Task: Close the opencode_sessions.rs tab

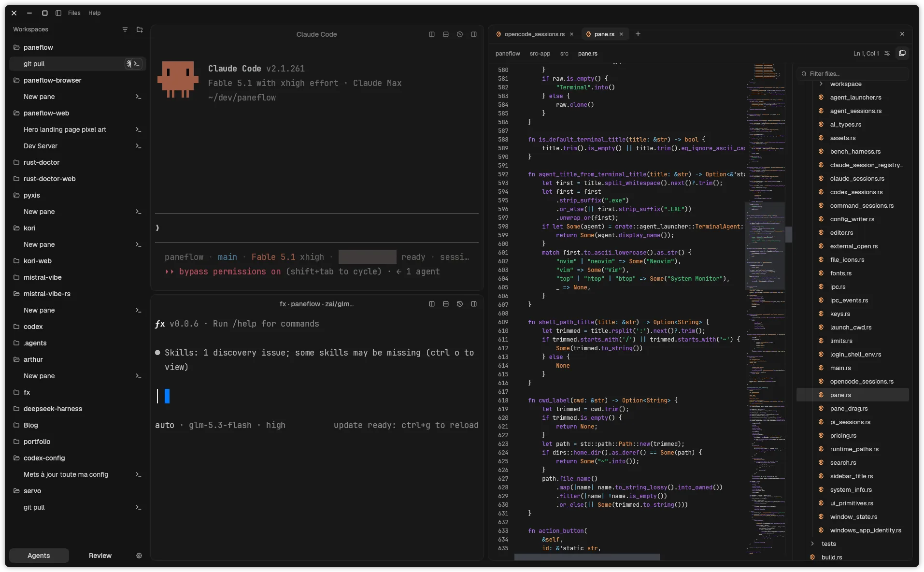Action: (x=571, y=34)
